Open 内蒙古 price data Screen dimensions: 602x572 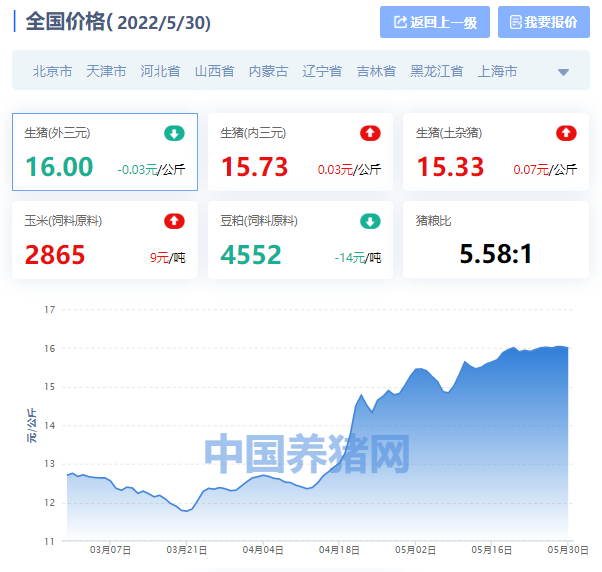[268, 71]
